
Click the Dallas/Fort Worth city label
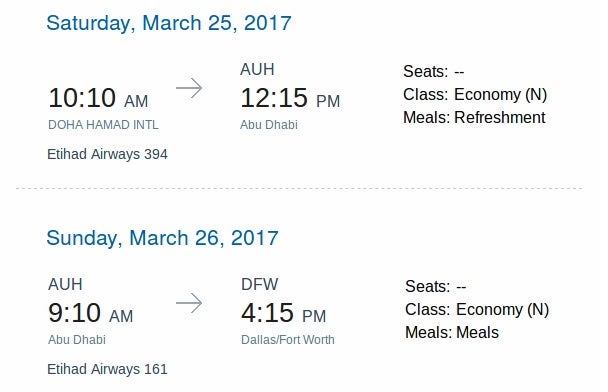(x=288, y=340)
